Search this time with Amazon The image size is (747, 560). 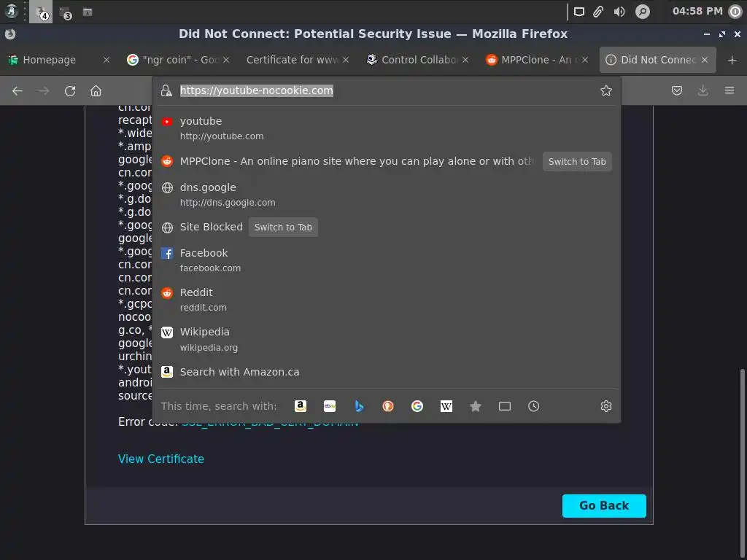[x=300, y=406]
